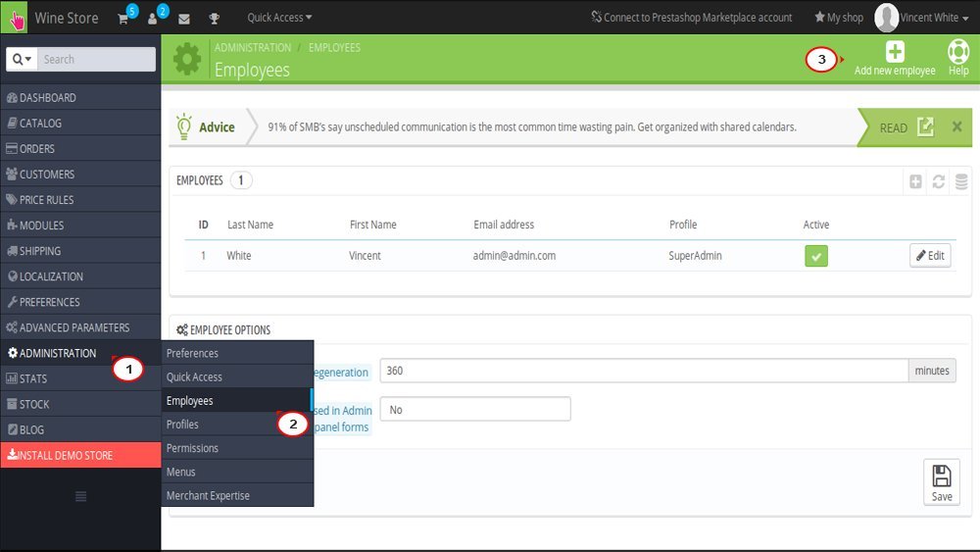Image resolution: width=980 pixels, height=552 pixels.
Task: Choose Quick Access in Administration submenu
Action: click(x=237, y=376)
